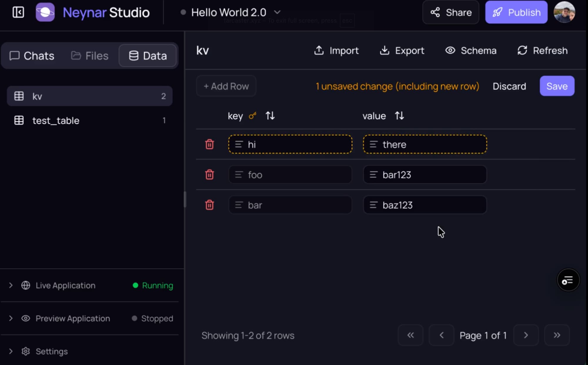The width and height of the screenshot is (588, 365).
Task: Delete the 'foo' row with trash icon
Action: tap(209, 175)
